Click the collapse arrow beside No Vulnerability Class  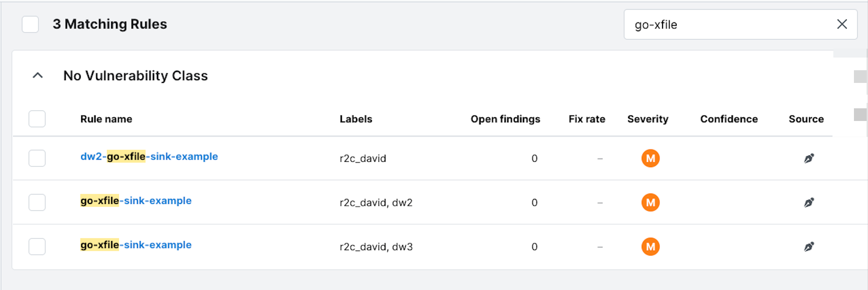[x=37, y=75]
